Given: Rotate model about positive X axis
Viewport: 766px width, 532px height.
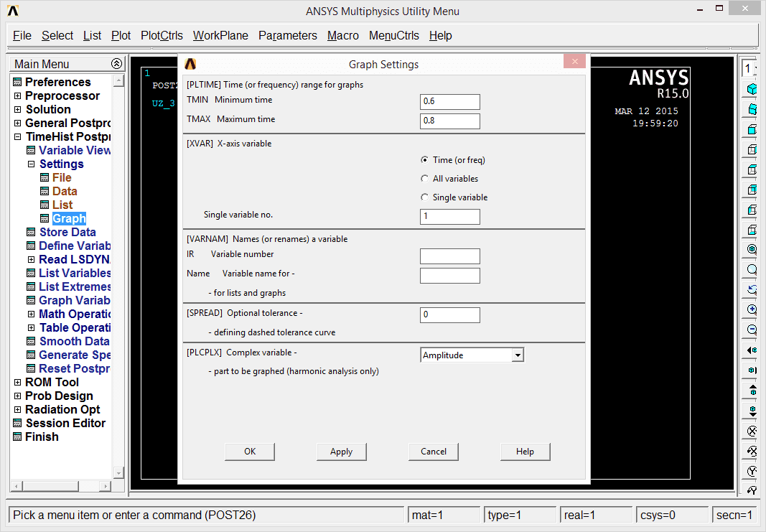Looking at the screenshot, I should [x=752, y=450].
